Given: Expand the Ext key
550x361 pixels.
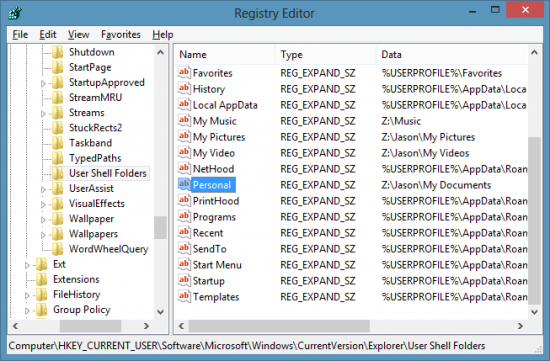Looking at the screenshot, I should coord(27,265).
